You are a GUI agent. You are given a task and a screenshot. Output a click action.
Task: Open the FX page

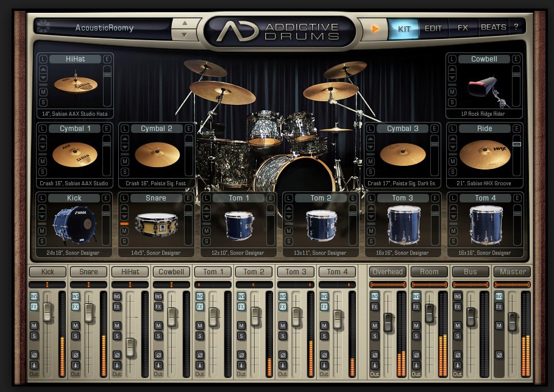click(463, 27)
